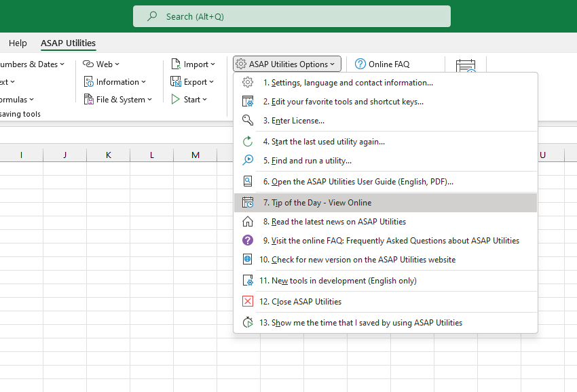Click the search magnifier icon in title bar
Viewport: 577px width, 392px height.
pos(152,16)
